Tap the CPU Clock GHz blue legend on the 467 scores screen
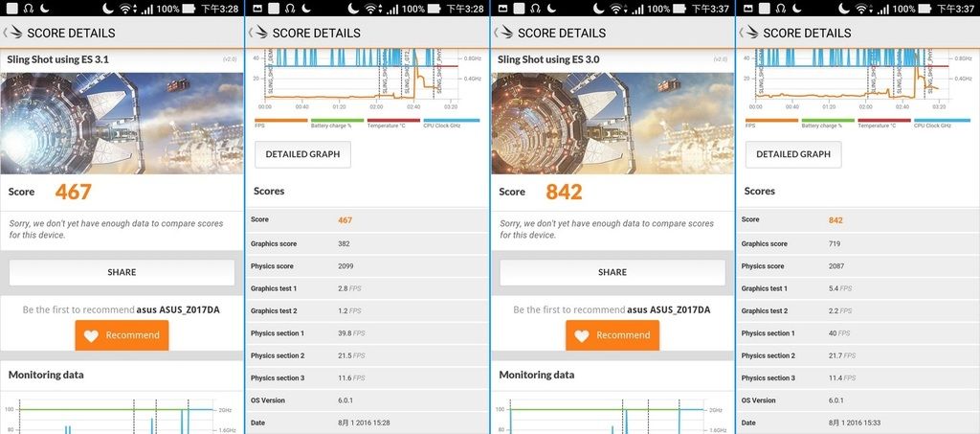 click(x=452, y=123)
